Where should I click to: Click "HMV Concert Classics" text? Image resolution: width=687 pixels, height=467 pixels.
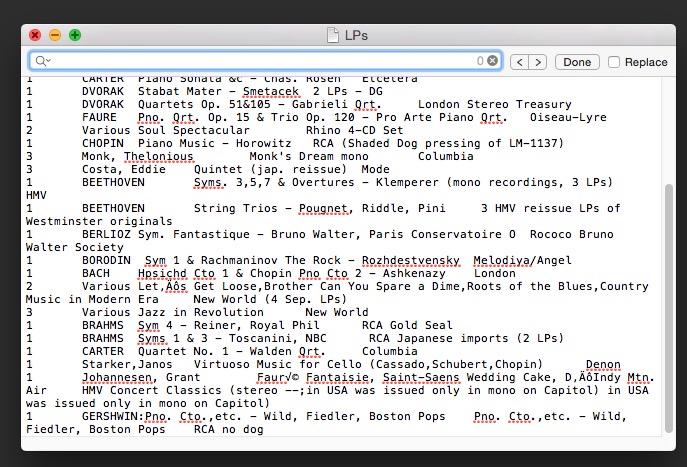pos(152,390)
